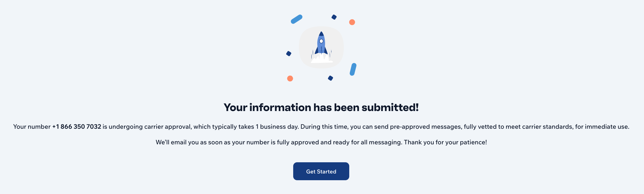Screen dimensions: 644x194
Task: Click the rocket illustration
Action: tap(321, 47)
